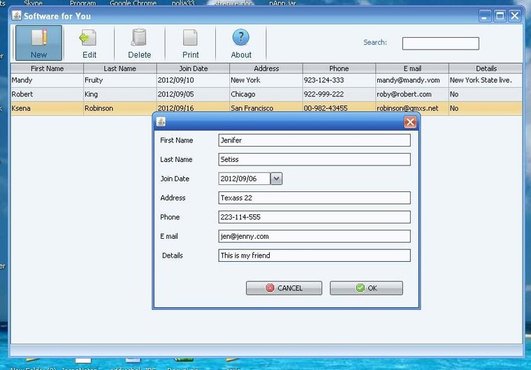Maximize the Software for You window

[x=500, y=16]
